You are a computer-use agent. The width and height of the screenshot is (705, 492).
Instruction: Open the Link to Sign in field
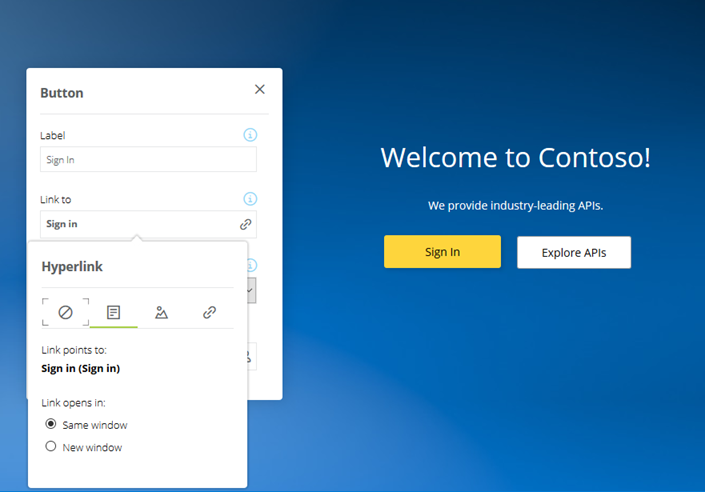(x=148, y=224)
